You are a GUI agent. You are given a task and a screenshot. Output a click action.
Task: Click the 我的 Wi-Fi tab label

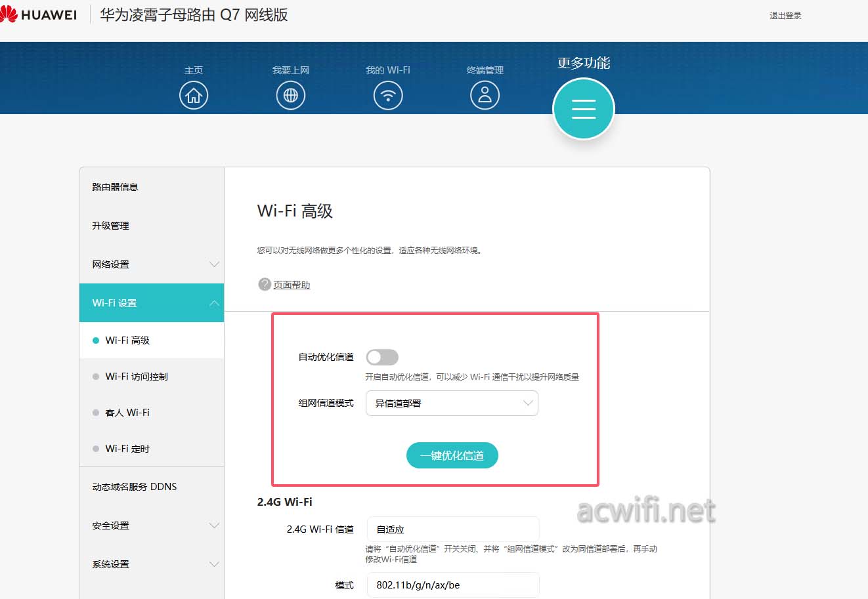[388, 70]
